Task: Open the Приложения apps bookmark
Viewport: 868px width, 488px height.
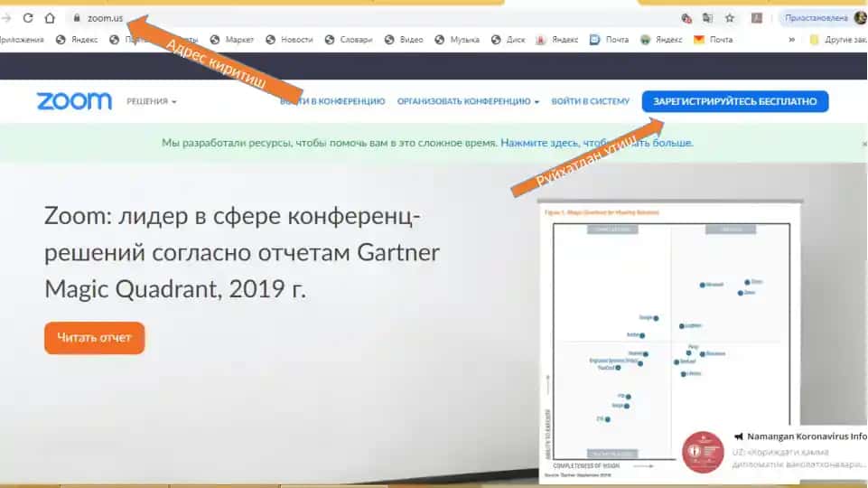Action: 21,40
